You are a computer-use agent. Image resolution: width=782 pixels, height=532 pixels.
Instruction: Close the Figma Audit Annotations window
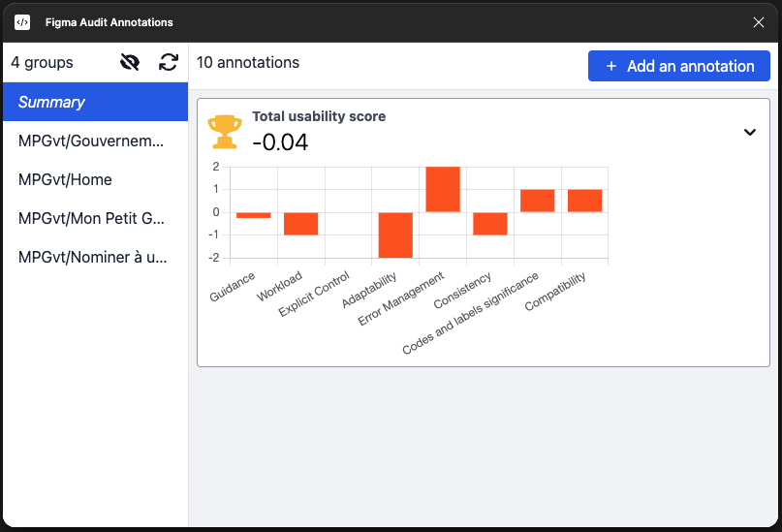(x=759, y=22)
